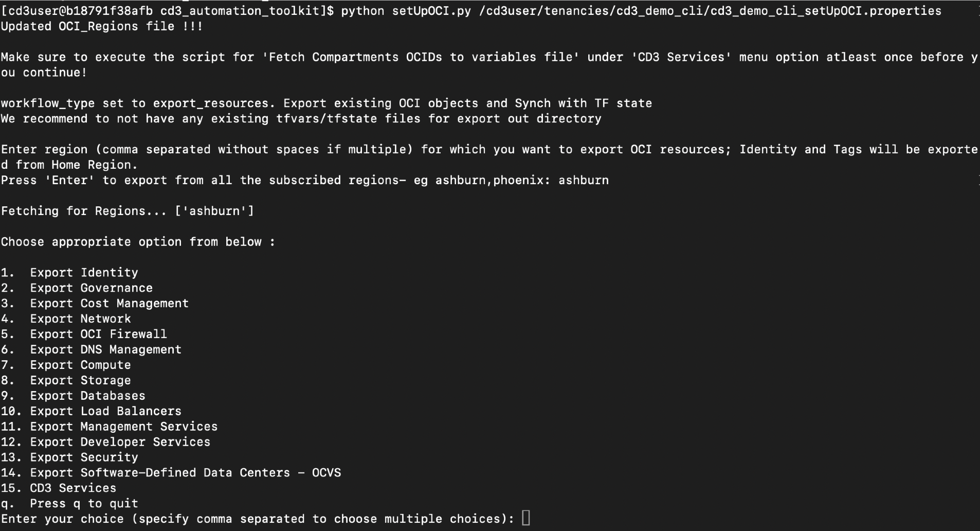Click the cursor box after choice prompt
The height and width of the screenshot is (531, 980).
525,518
